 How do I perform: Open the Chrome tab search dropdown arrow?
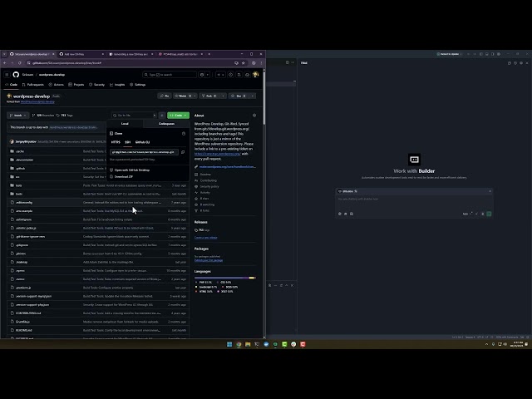coord(4,54)
